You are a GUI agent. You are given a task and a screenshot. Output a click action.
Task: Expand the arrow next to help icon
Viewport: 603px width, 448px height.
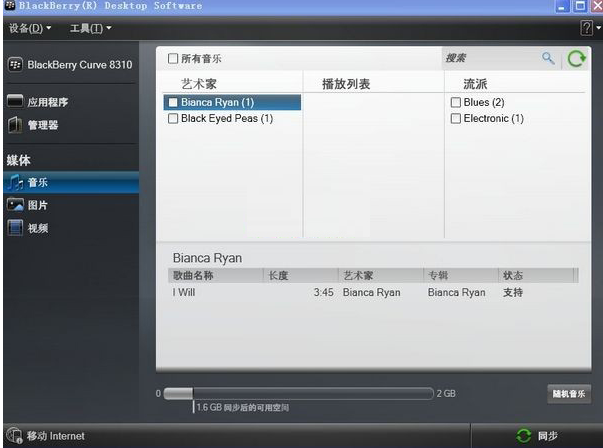598,28
